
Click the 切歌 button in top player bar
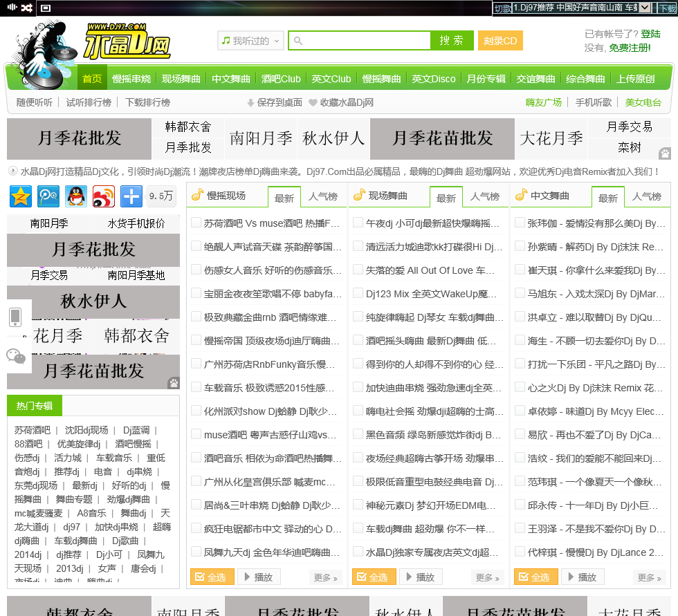pos(502,8)
